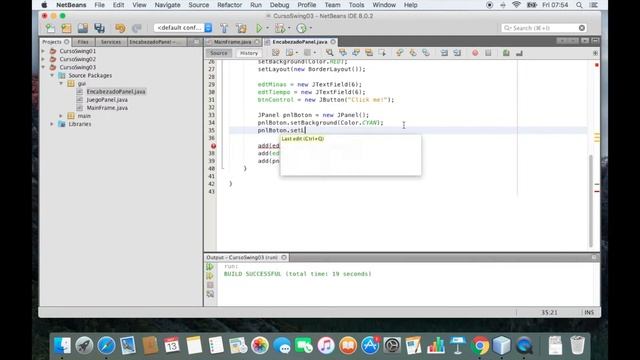Close the Output CursoSwing03 tab
This screenshot has height=360, width=640.
tap(284, 258)
